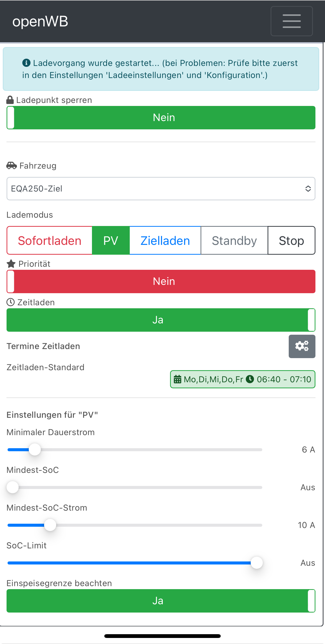Click the info icon in the alert
325x644 pixels.
(x=26, y=63)
